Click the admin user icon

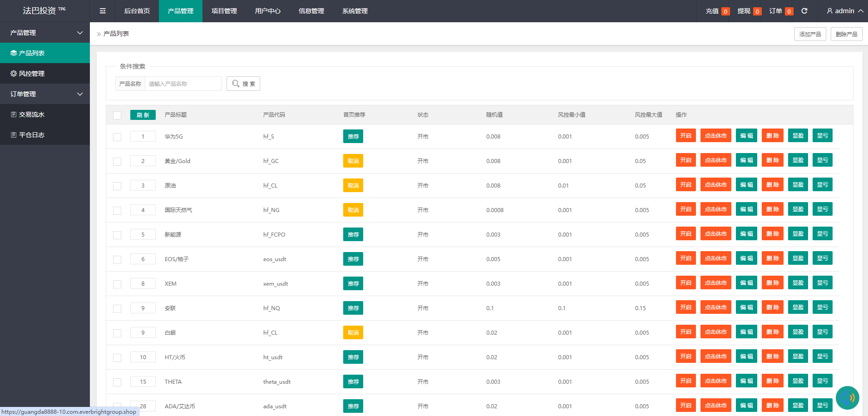830,11
